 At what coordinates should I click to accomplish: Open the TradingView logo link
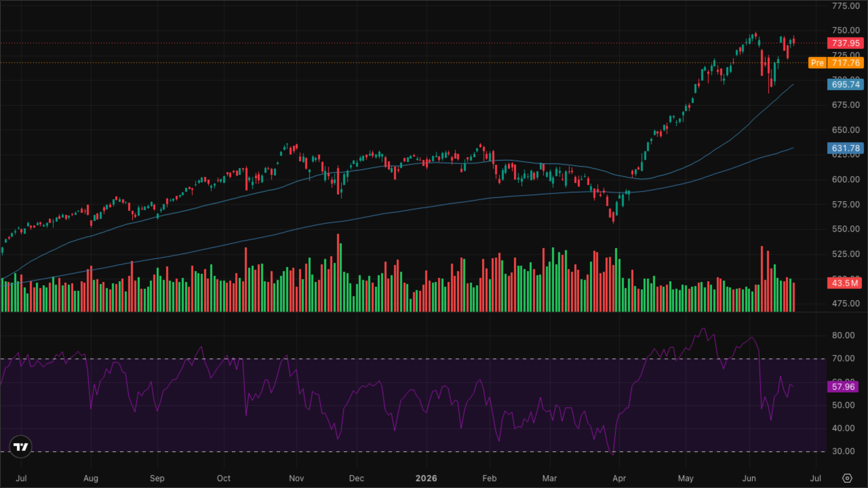pyautogui.click(x=21, y=447)
